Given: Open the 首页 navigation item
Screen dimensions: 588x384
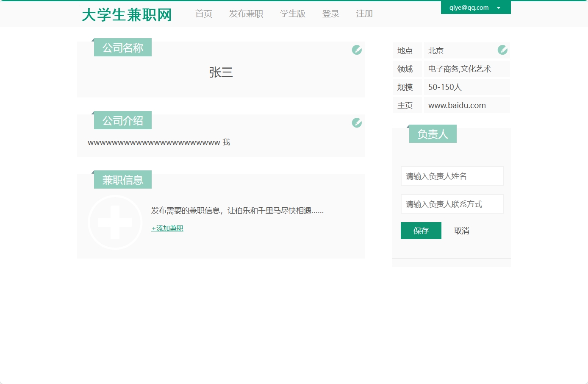Looking at the screenshot, I should (203, 14).
